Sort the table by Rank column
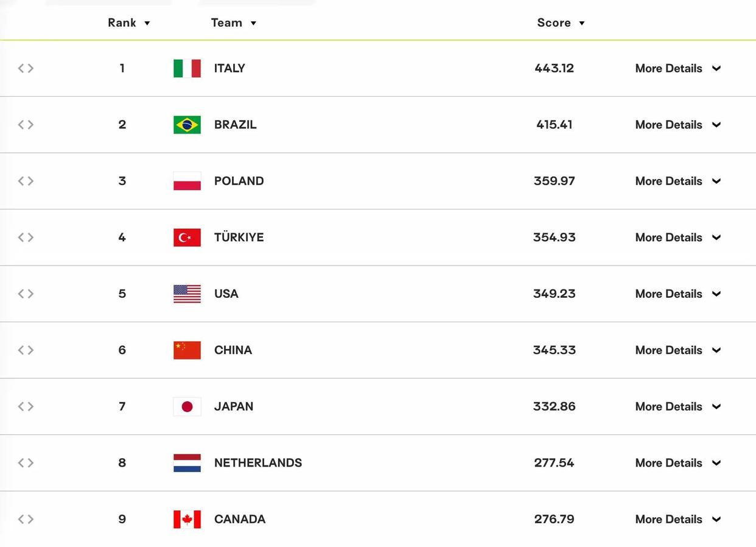 point(129,23)
